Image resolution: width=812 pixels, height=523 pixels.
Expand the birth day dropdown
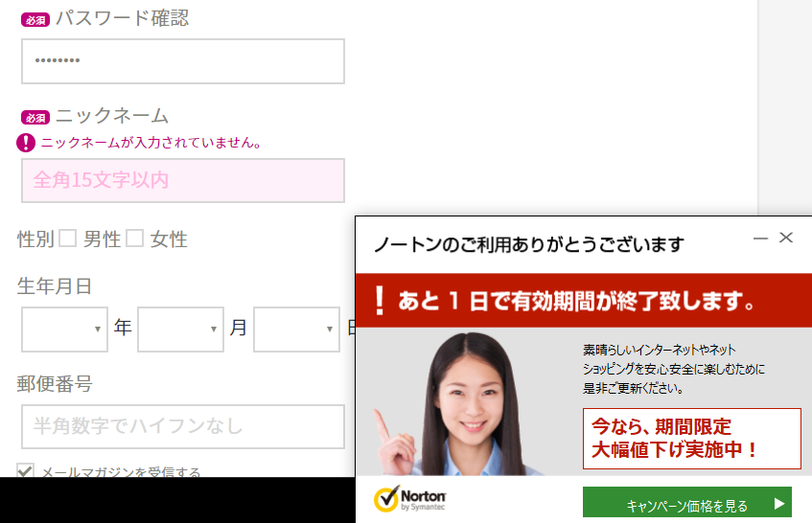(x=297, y=329)
